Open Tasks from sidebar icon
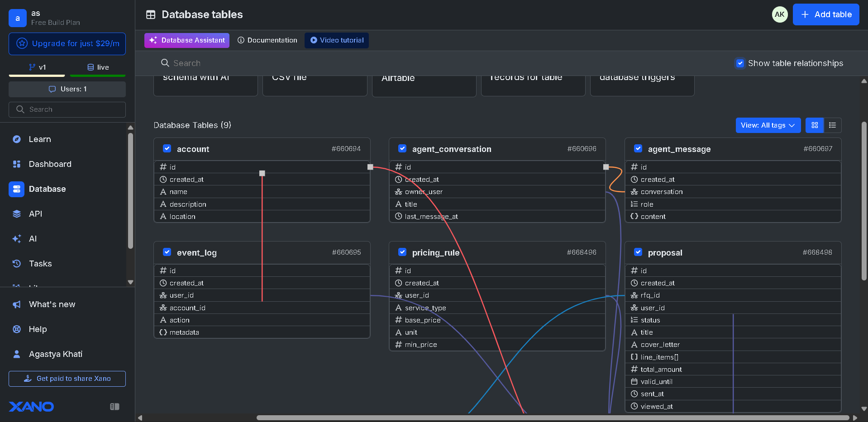 point(17,264)
